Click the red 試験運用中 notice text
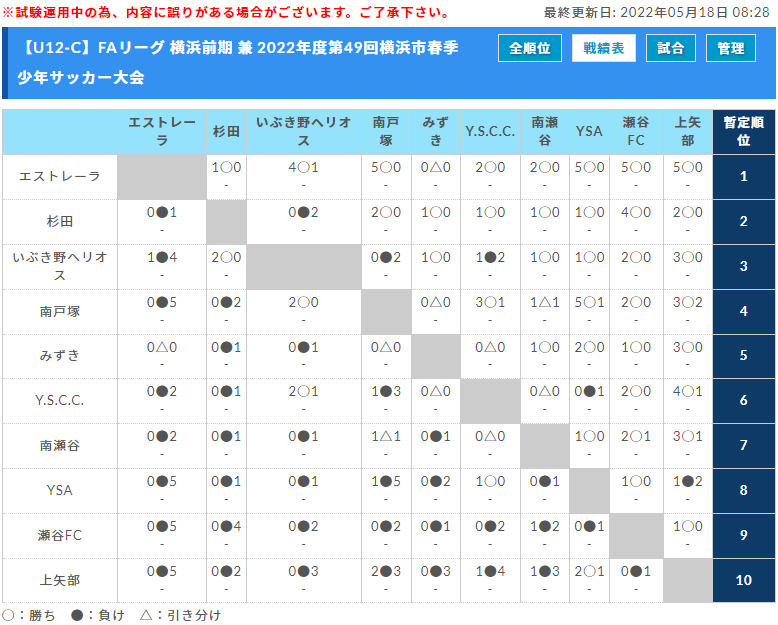 click(x=225, y=12)
